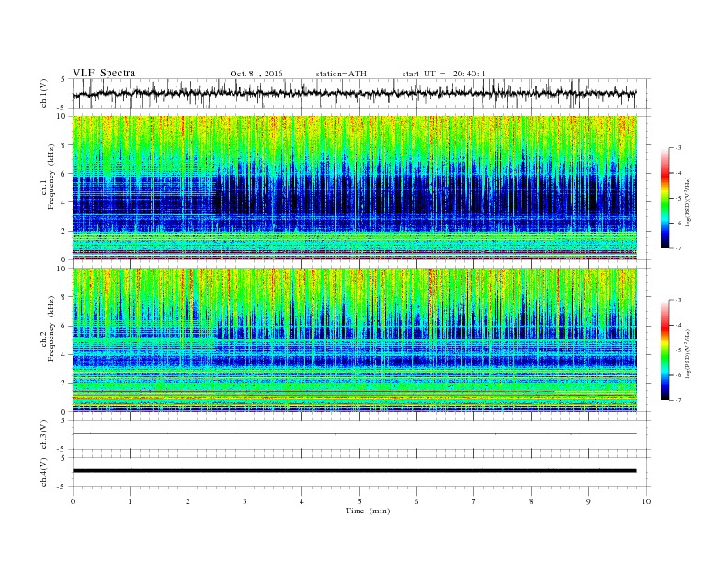Click time-axis tick label "1" at the bottom
The height and width of the screenshot is (563, 728).
[130, 501]
